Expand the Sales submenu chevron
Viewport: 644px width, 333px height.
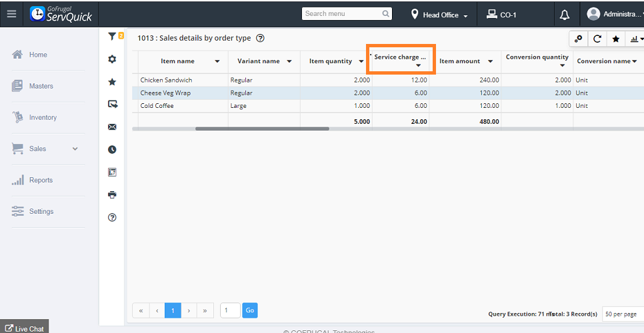pos(75,149)
